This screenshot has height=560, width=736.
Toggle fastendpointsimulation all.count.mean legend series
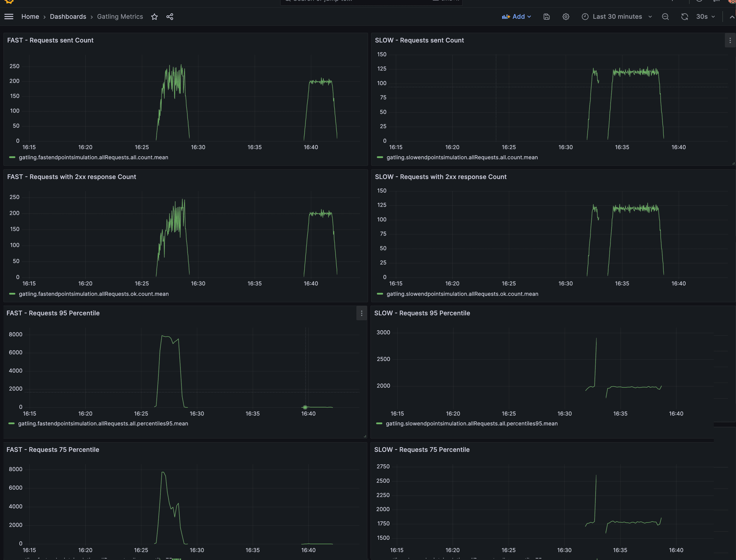93,157
